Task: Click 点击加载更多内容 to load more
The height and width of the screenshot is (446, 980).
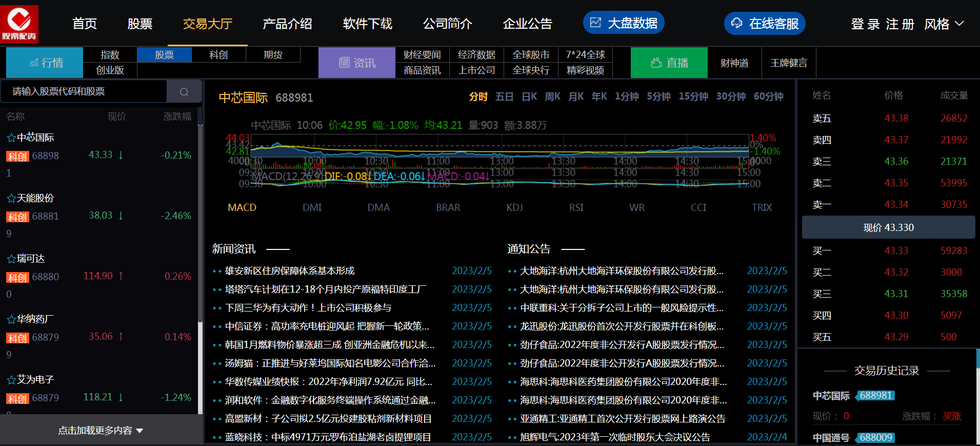Action: coord(101,430)
